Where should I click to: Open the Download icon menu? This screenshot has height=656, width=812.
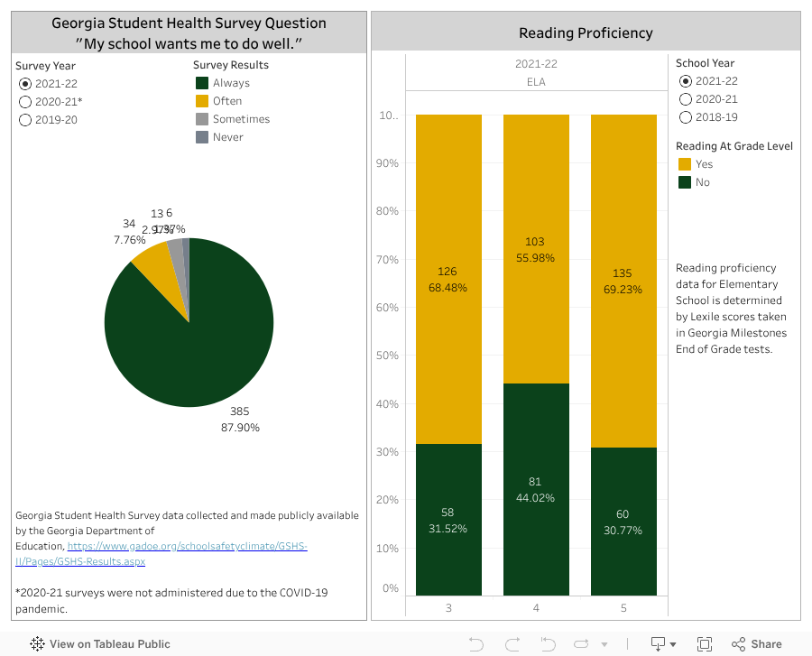coord(659,643)
